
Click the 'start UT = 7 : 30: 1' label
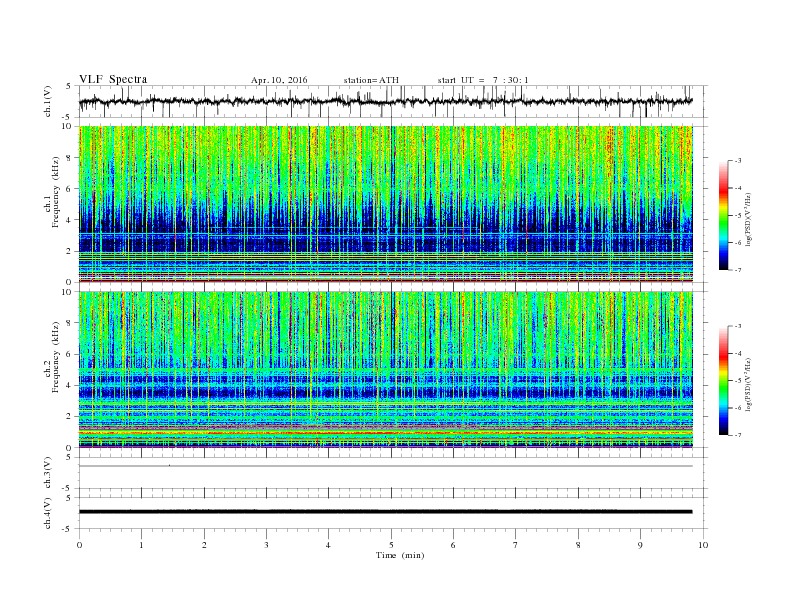point(483,80)
